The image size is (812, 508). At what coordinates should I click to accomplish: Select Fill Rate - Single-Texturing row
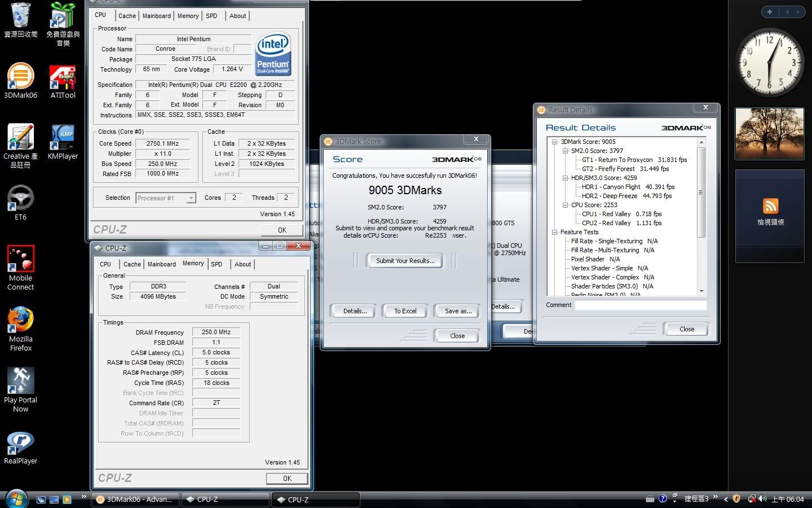(x=614, y=241)
